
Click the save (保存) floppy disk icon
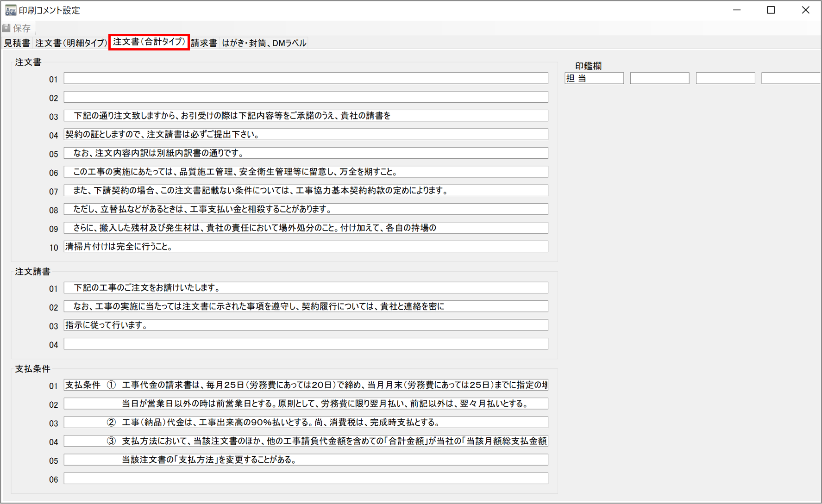pos(7,28)
